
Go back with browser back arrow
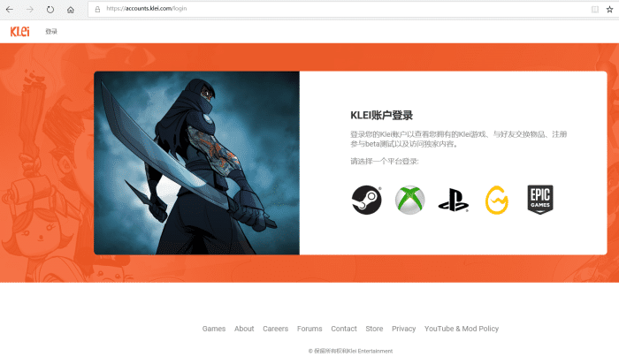coord(10,10)
